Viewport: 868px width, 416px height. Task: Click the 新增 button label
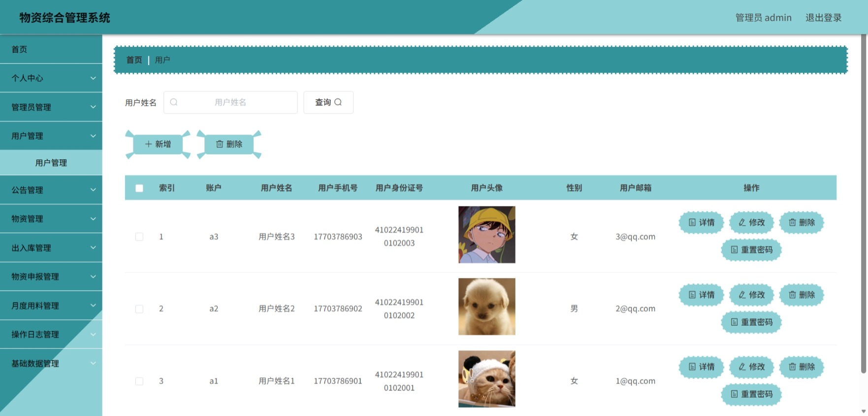point(163,144)
